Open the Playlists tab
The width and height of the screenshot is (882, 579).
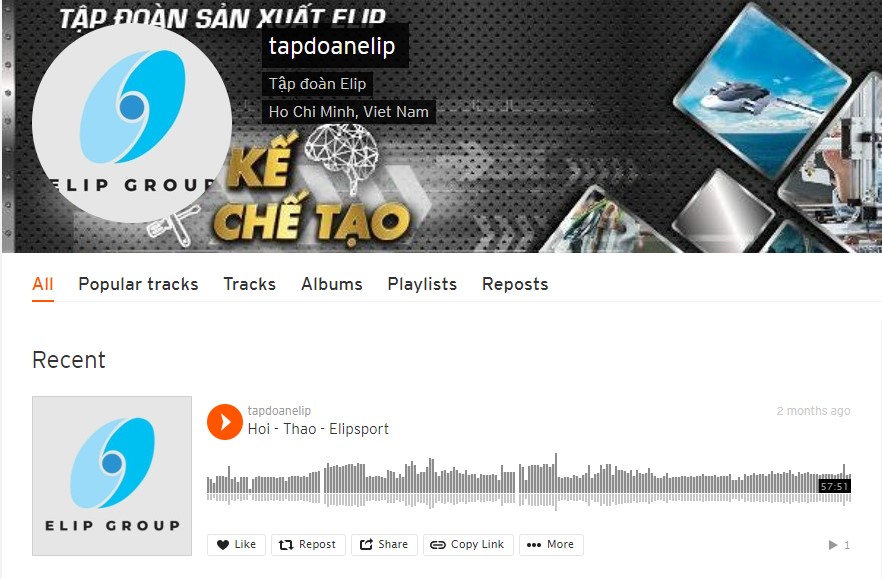click(x=422, y=284)
